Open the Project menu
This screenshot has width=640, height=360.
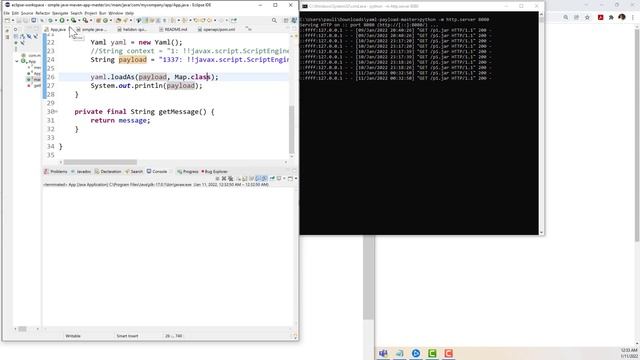pos(91,13)
